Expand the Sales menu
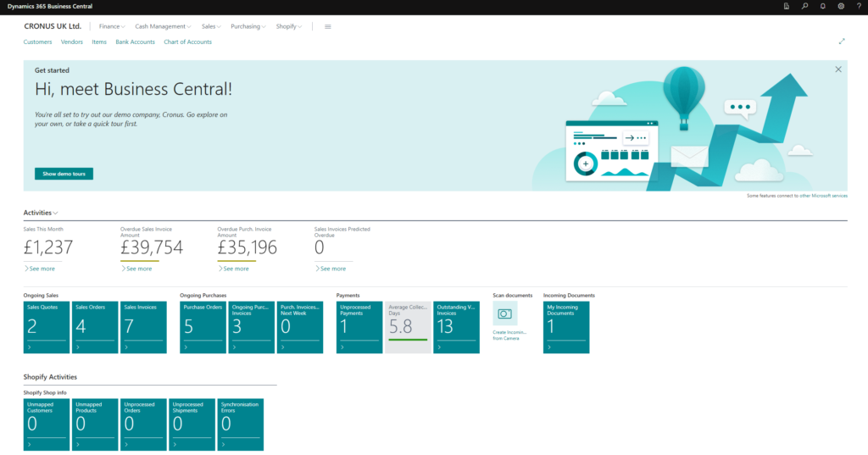 211,26
